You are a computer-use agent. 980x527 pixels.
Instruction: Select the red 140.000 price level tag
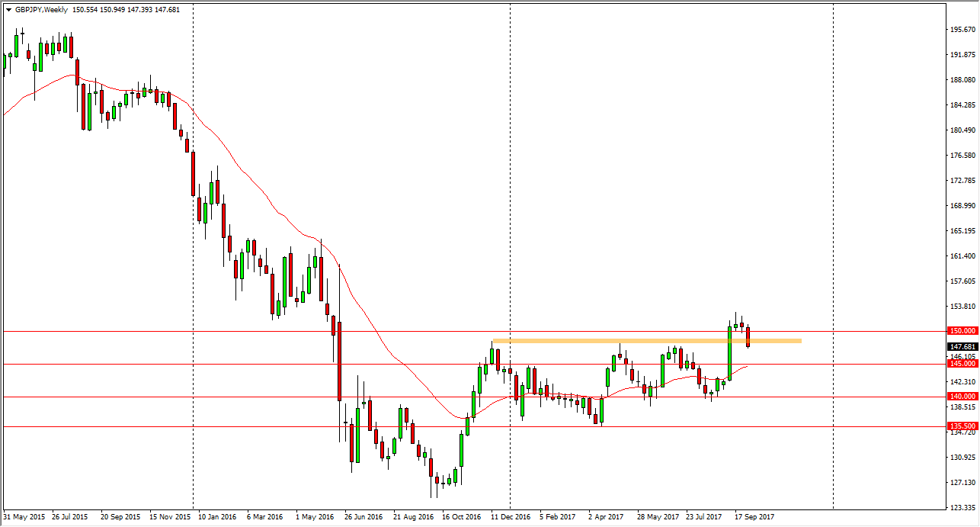[962, 397]
